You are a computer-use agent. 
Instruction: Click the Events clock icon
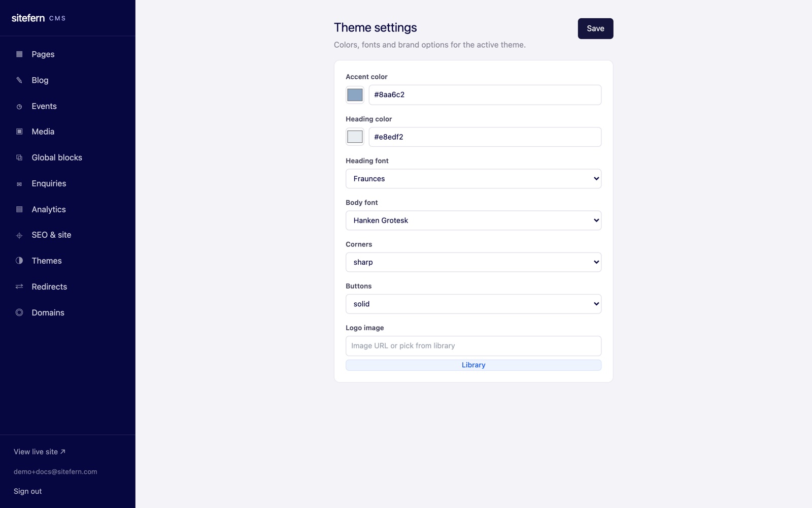(19, 107)
